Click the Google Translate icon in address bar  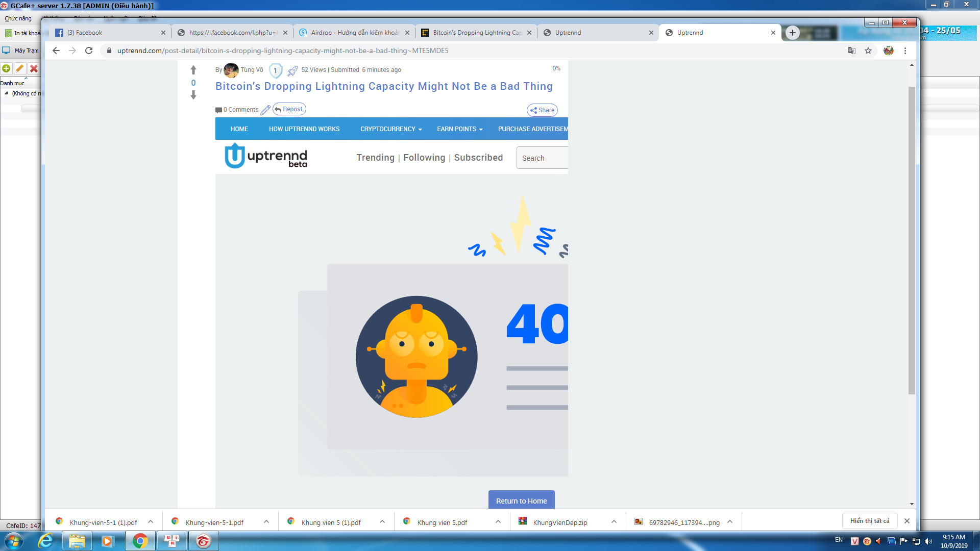(851, 51)
